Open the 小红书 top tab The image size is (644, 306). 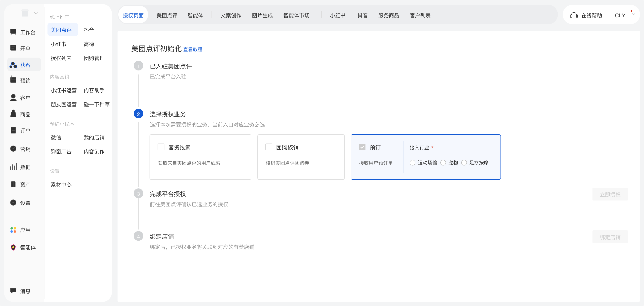(x=337, y=15)
